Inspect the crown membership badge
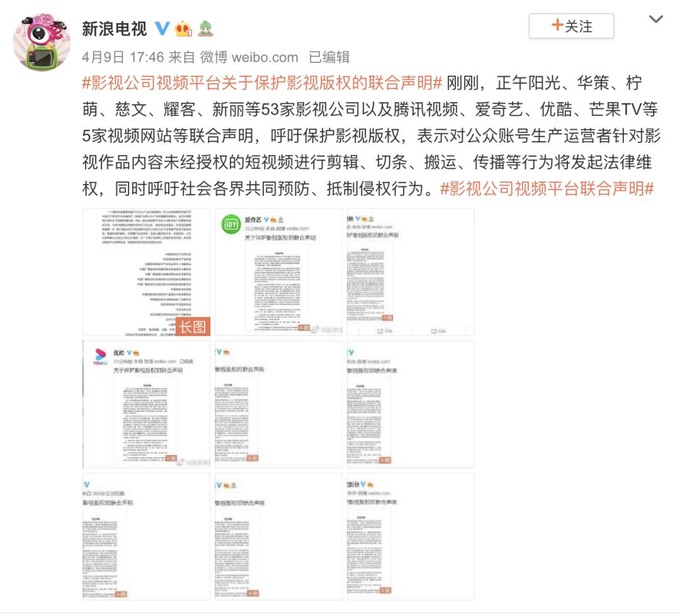Screen dimensions: 680x616 pos(183,29)
